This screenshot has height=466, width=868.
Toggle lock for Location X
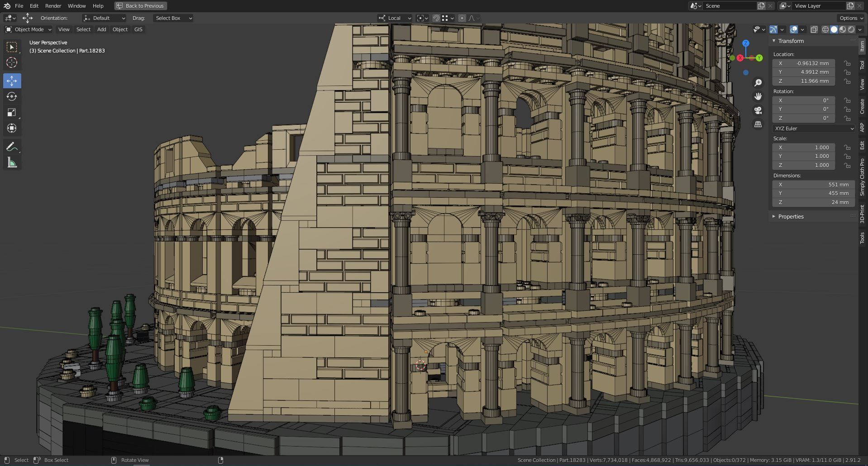(847, 63)
